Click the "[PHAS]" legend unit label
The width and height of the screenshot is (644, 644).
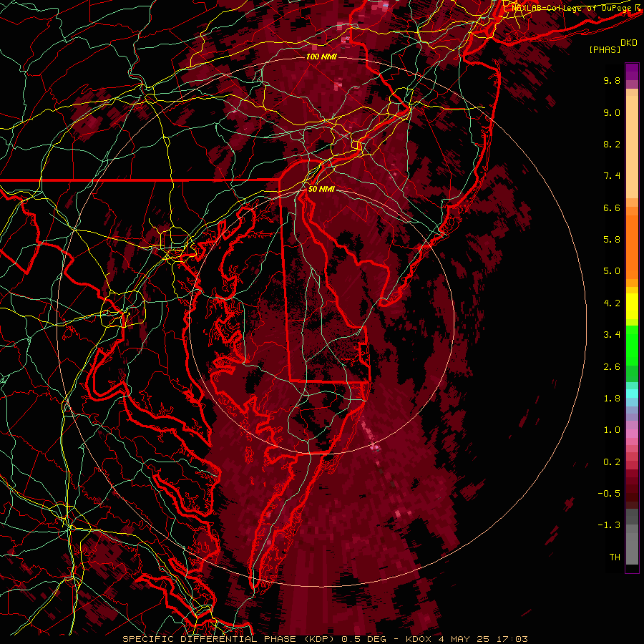click(x=605, y=49)
